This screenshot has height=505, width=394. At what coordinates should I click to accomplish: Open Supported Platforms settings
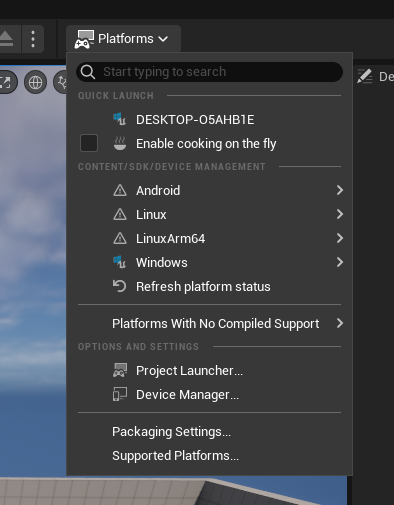pyautogui.click(x=209, y=456)
